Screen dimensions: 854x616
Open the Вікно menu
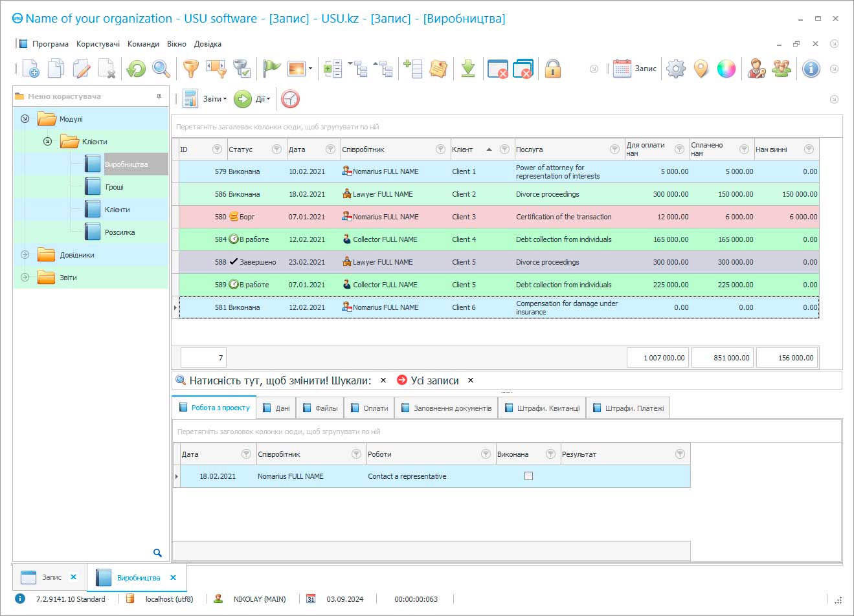tap(176, 44)
